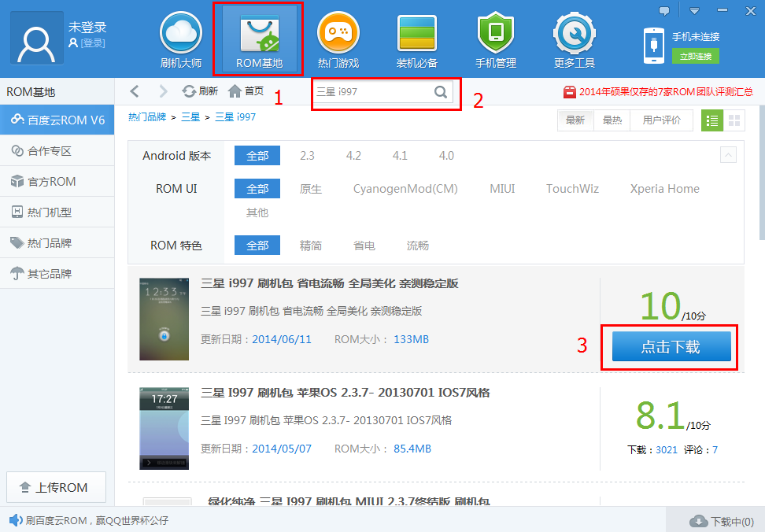
Task: Sort by 用户评价 tab
Action: [x=661, y=120]
